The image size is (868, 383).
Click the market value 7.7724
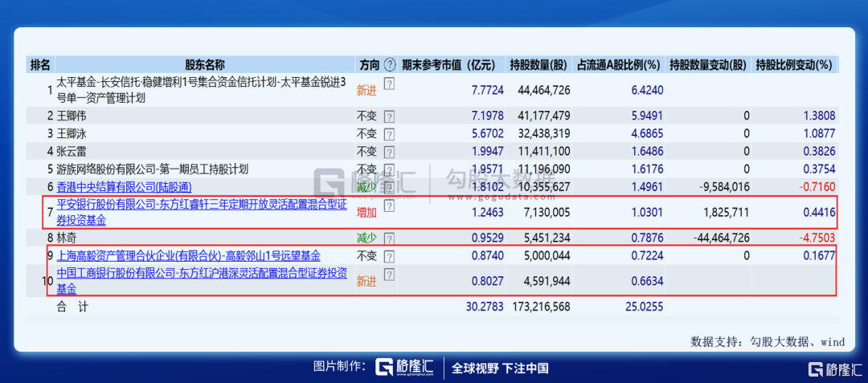[488, 91]
